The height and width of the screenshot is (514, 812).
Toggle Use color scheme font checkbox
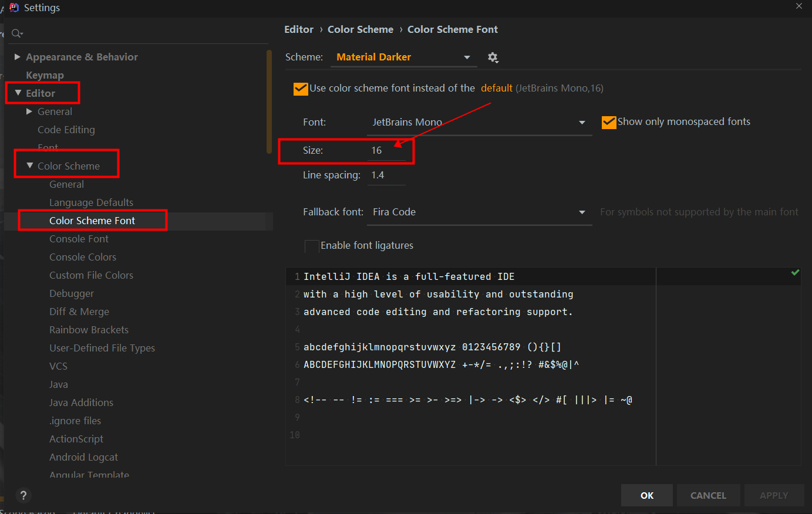(301, 89)
